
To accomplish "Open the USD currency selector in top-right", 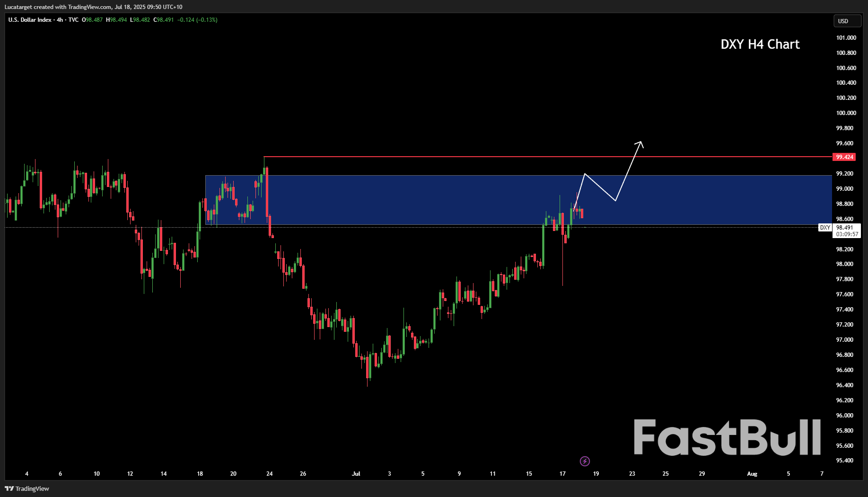I will point(847,21).
